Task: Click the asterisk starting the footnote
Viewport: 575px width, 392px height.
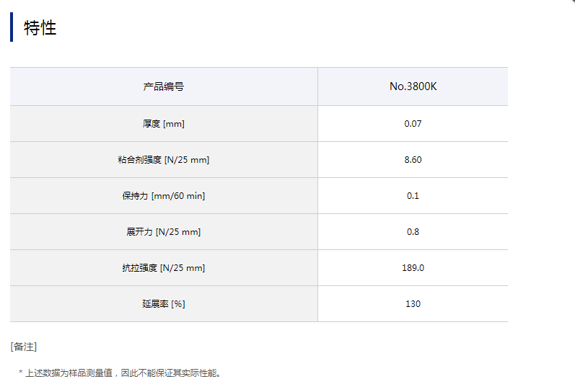Action: (20, 373)
